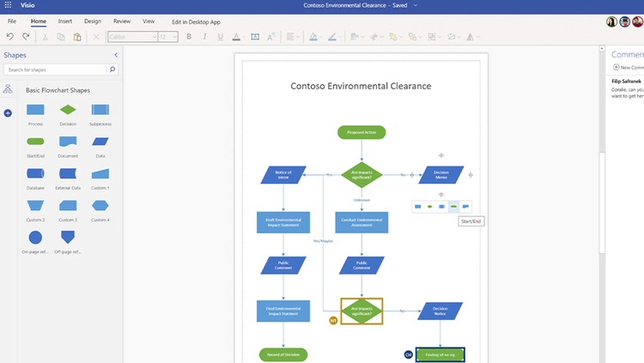The image size is (644, 363).
Task: Switch to the Insert tab
Action: click(x=65, y=21)
